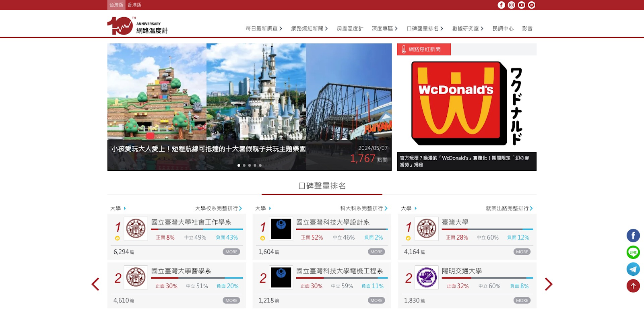
Task: Click the 臺灣大學 emblem in the third column
Action: click(427, 229)
